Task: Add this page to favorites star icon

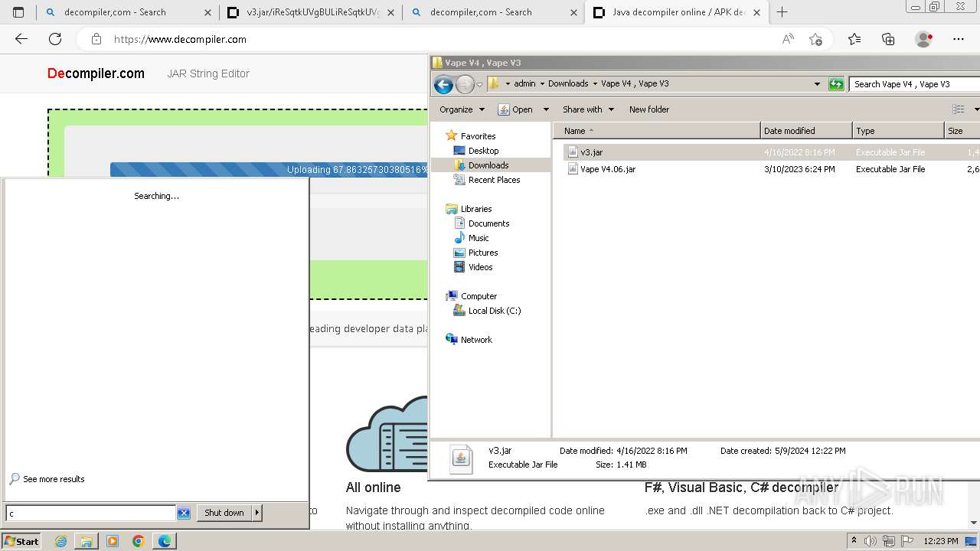Action: pos(815,39)
